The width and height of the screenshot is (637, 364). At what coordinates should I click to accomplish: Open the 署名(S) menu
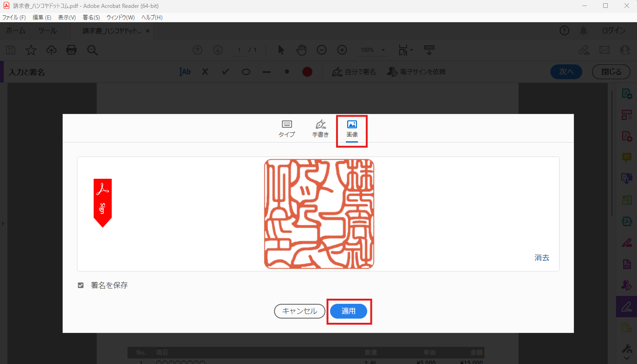(x=91, y=17)
